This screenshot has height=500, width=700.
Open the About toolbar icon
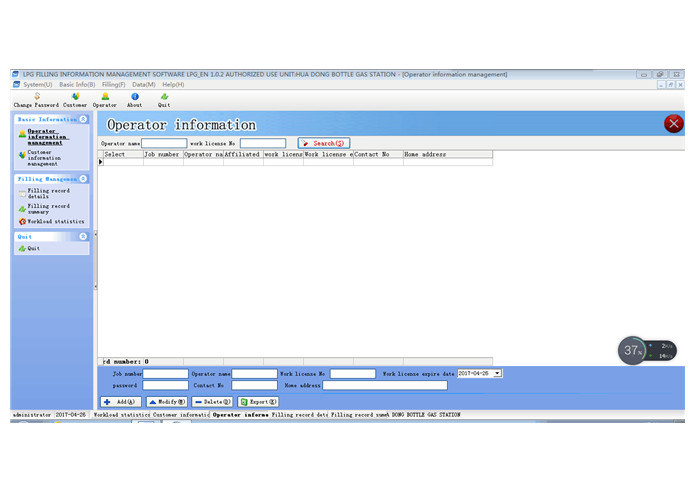click(x=134, y=99)
